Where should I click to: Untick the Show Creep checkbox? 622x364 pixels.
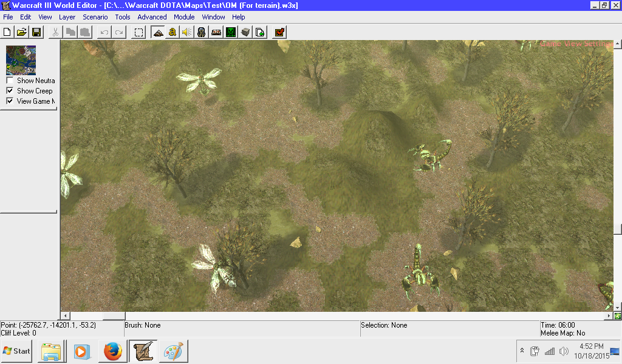pos(10,91)
